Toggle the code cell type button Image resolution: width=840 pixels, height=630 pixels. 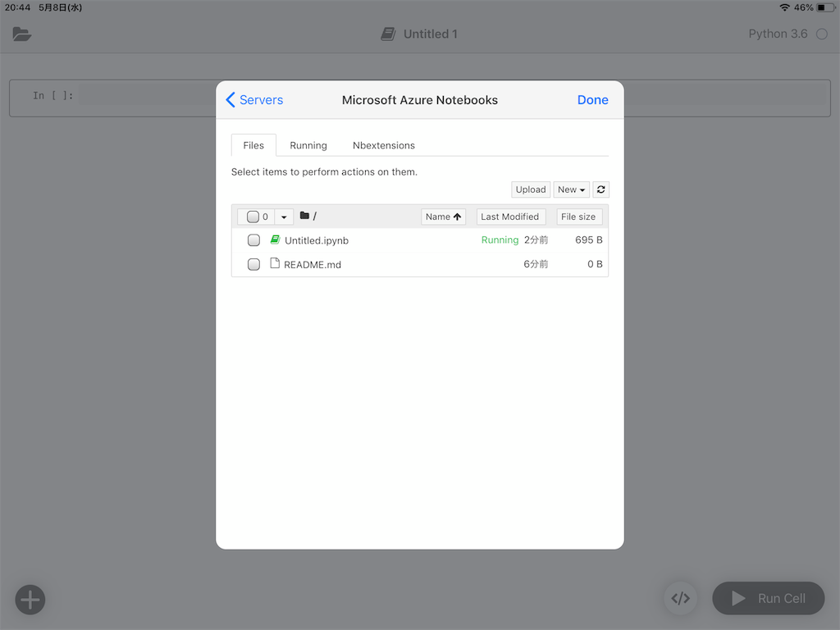680,598
